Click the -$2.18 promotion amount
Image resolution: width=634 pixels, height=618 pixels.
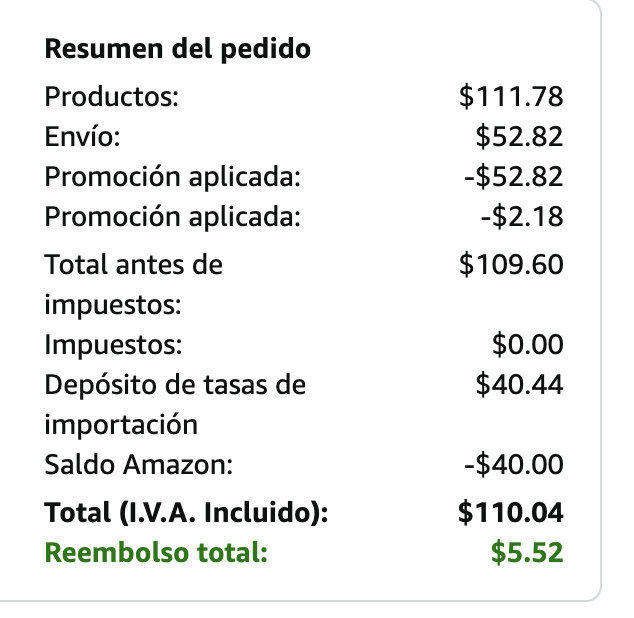[x=522, y=216]
